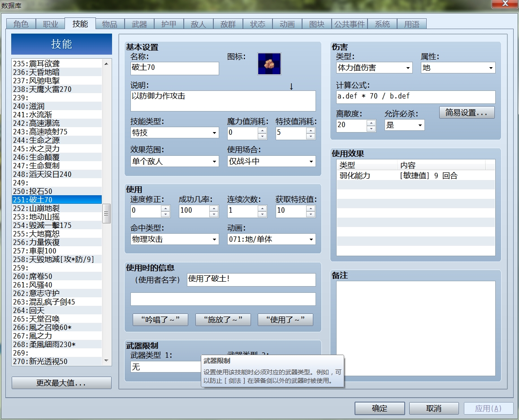Open the 属性 dropdown showing 地
Image resolution: width=519 pixels, height=420 pixels.
click(458, 68)
